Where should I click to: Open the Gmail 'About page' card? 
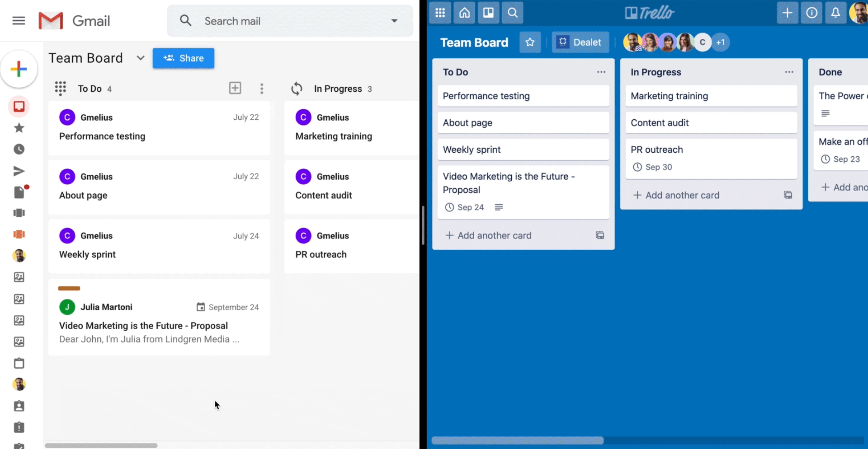coord(159,187)
